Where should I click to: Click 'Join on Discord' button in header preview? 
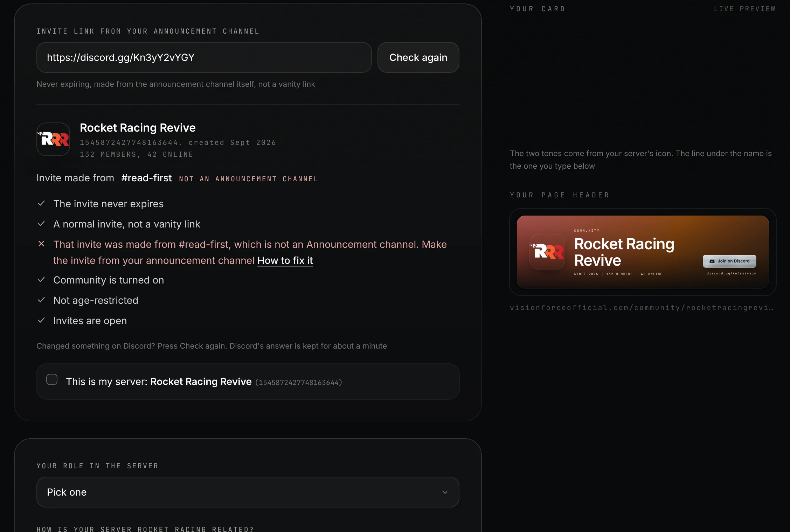(729, 261)
